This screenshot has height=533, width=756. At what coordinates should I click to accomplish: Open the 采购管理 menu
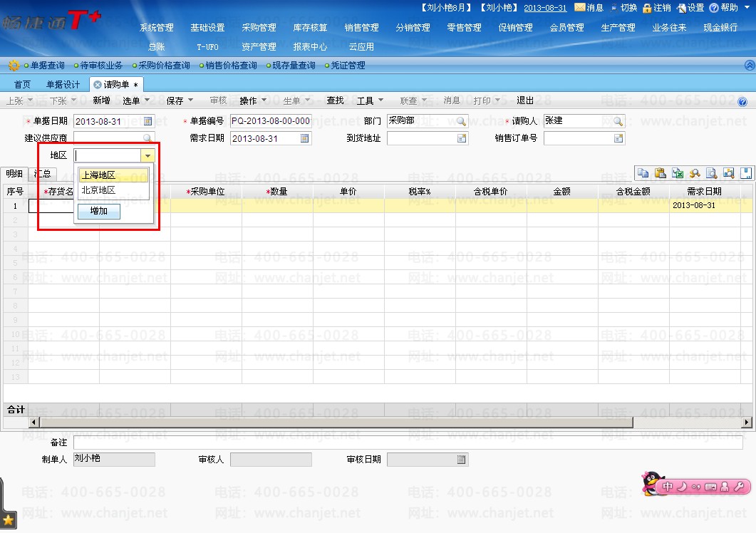point(259,28)
